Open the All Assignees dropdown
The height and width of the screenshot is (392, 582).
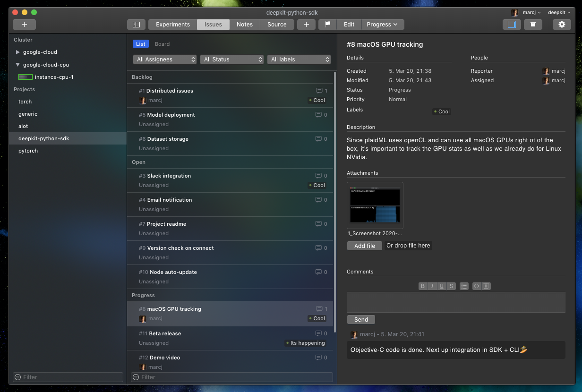click(x=164, y=59)
